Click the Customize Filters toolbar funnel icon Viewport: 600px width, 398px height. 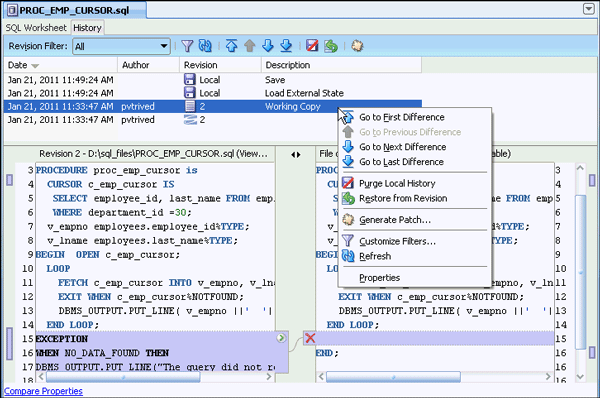coord(187,46)
